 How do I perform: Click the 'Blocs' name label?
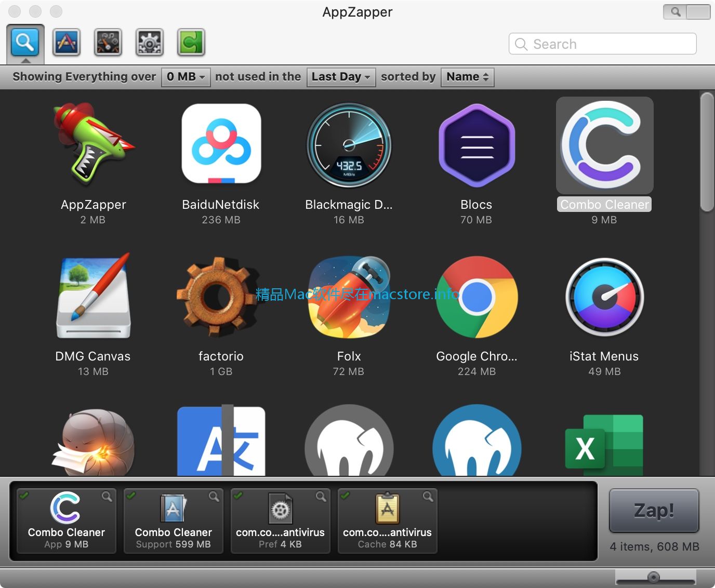pos(476,205)
